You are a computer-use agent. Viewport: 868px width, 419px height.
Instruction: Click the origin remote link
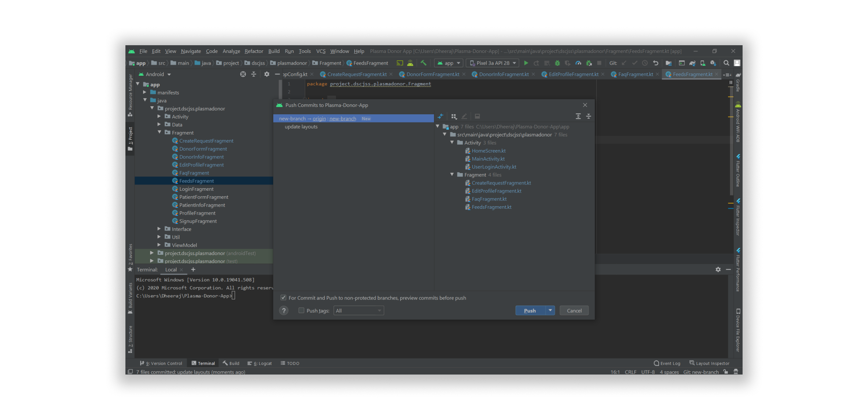(x=319, y=119)
